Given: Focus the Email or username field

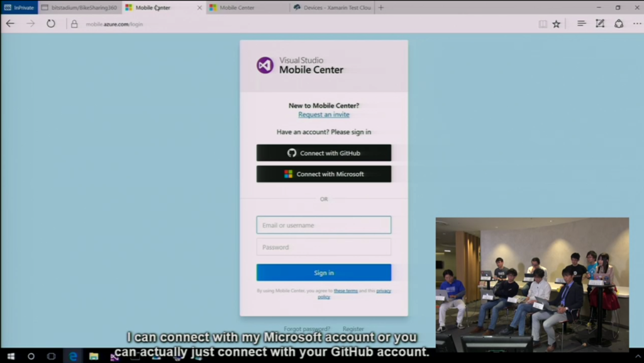Looking at the screenshot, I should tap(324, 225).
